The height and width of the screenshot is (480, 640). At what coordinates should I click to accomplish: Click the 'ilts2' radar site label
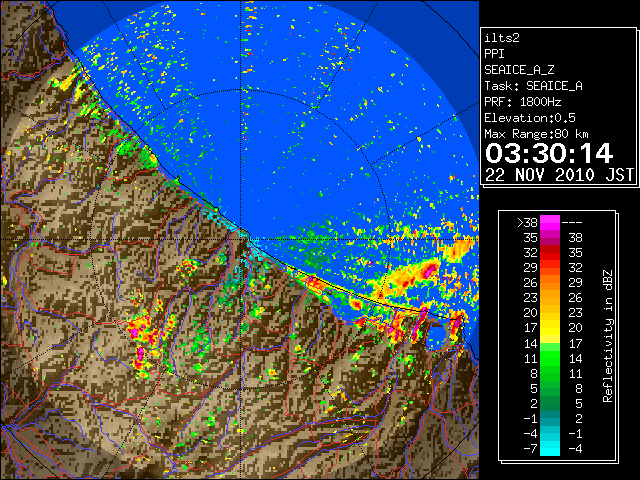coord(502,38)
